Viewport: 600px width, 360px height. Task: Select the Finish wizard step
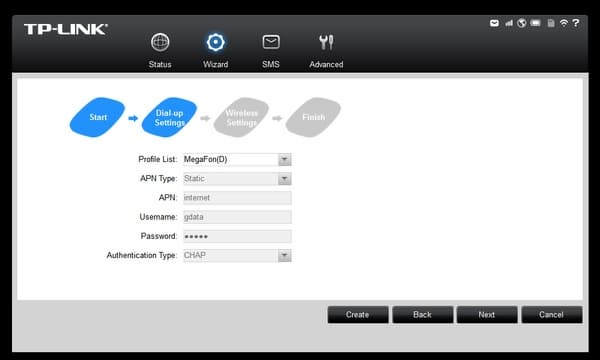click(313, 117)
